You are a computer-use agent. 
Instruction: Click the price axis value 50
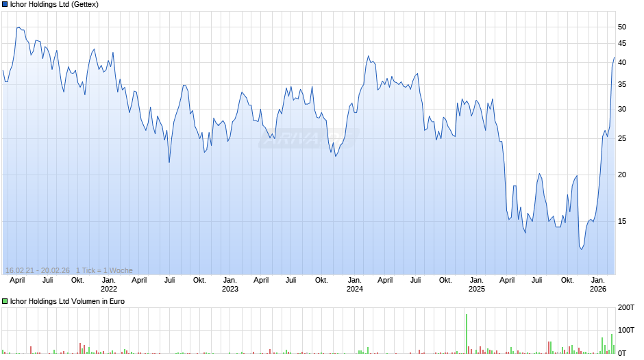pos(622,27)
